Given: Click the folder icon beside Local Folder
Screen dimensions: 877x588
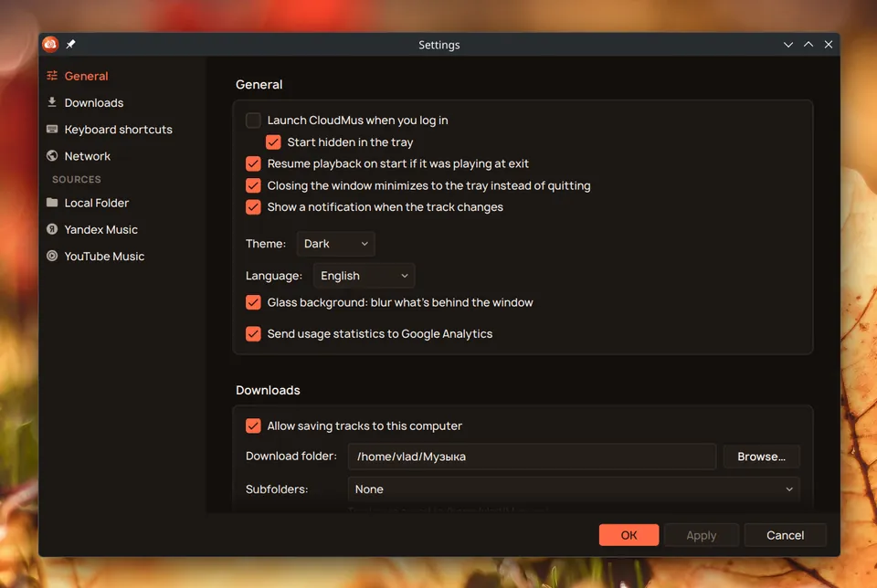Looking at the screenshot, I should tap(52, 203).
